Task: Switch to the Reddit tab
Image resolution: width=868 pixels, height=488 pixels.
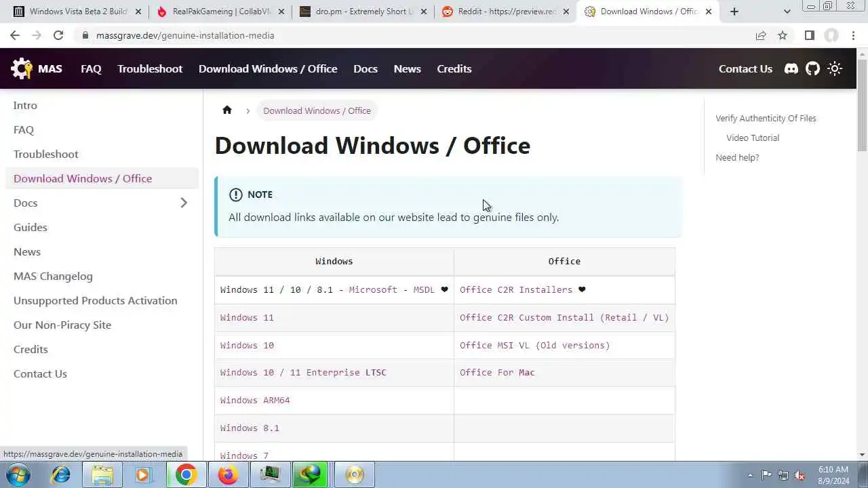Action: click(x=505, y=12)
